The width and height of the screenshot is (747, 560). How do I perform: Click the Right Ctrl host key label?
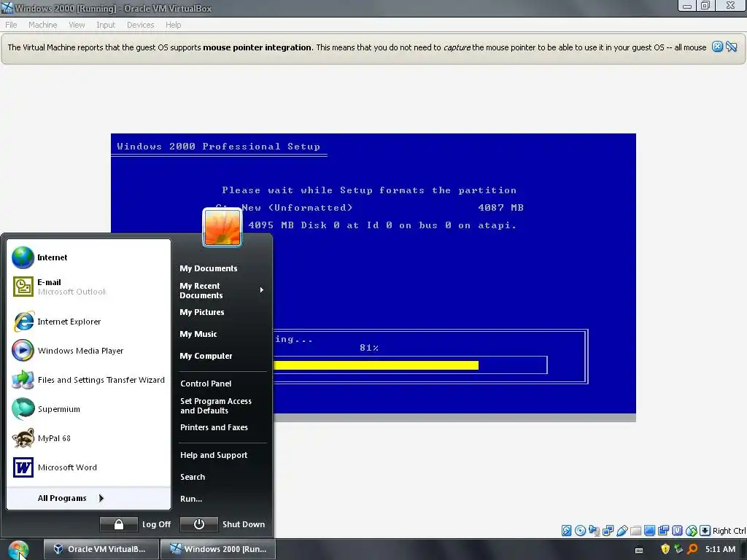[729, 531]
